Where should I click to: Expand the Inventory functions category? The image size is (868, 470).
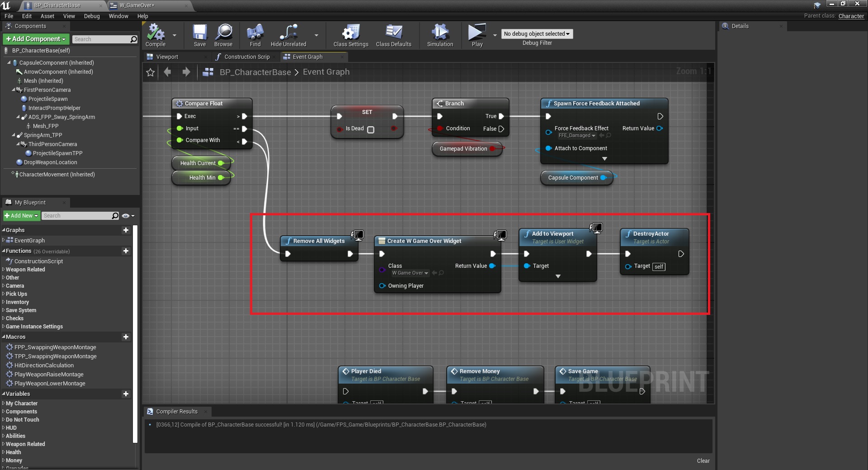17,302
